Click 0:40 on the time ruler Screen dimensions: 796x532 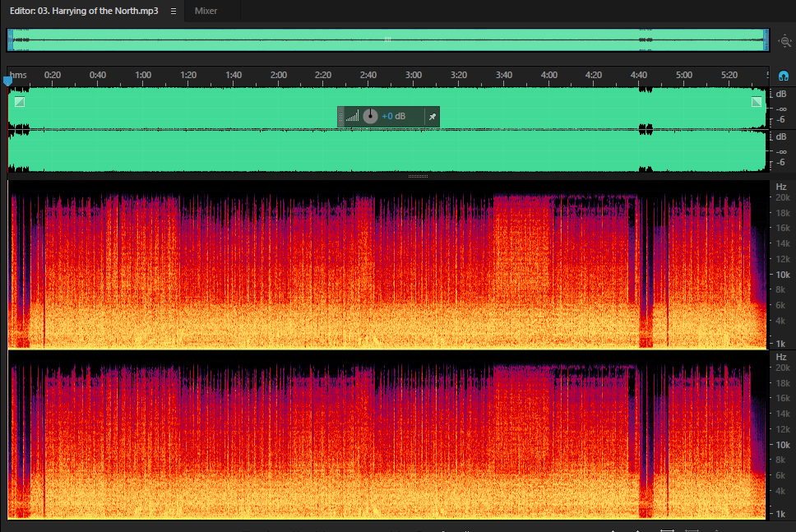tap(98, 75)
